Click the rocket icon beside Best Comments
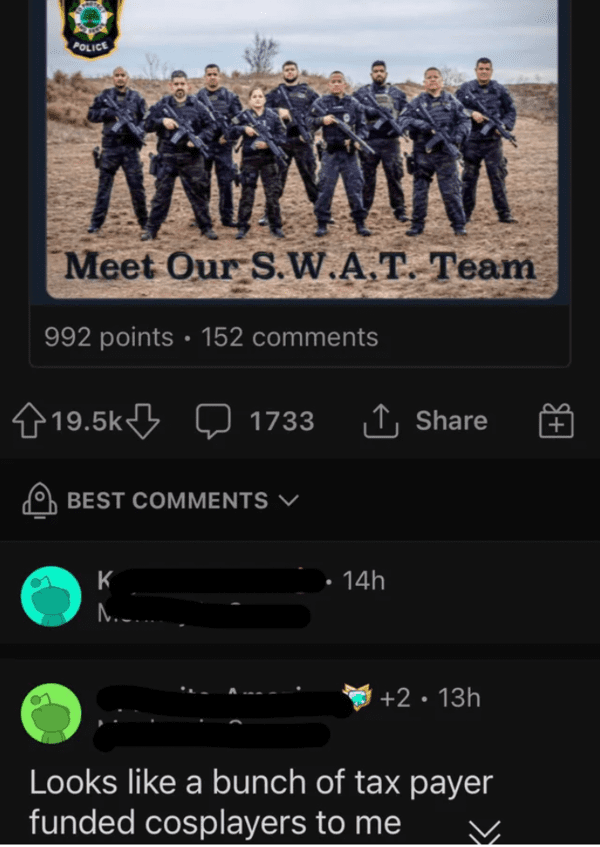The image size is (600, 847). 39,500
